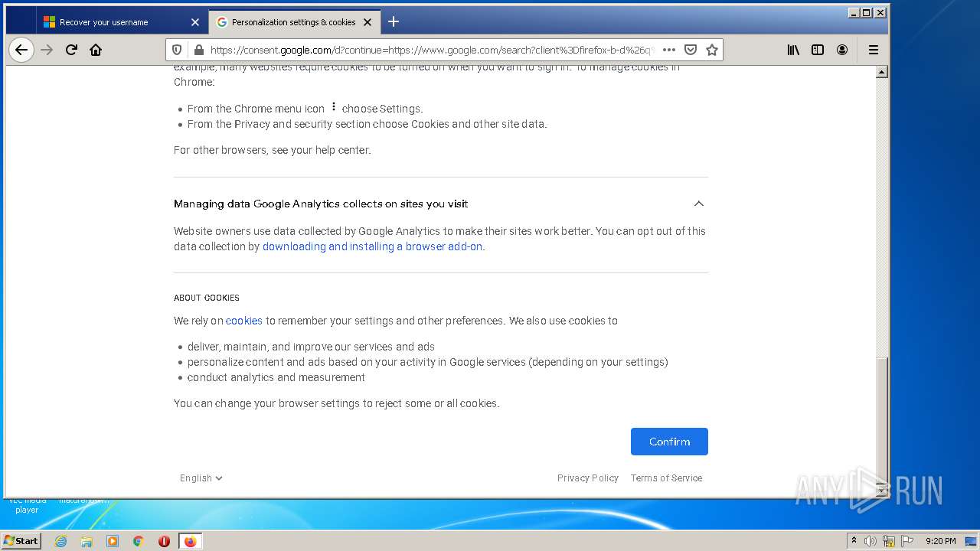Click the taskbar clock showing 9:20 PM
Viewport: 980px width, 551px height.
pyautogui.click(x=940, y=541)
